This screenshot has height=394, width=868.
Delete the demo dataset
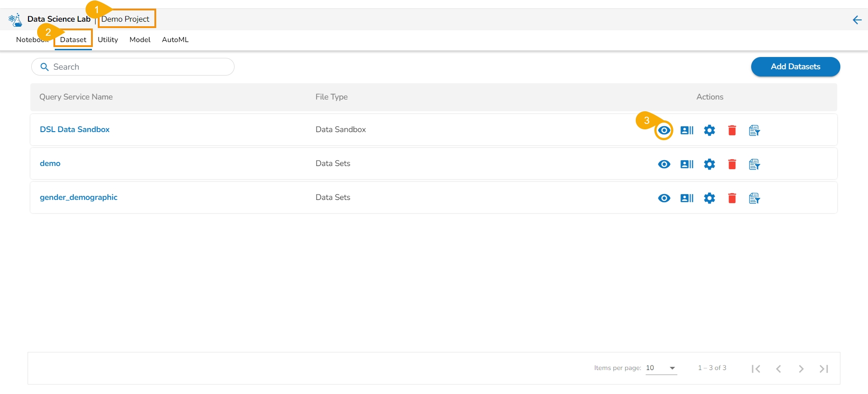coord(732,164)
